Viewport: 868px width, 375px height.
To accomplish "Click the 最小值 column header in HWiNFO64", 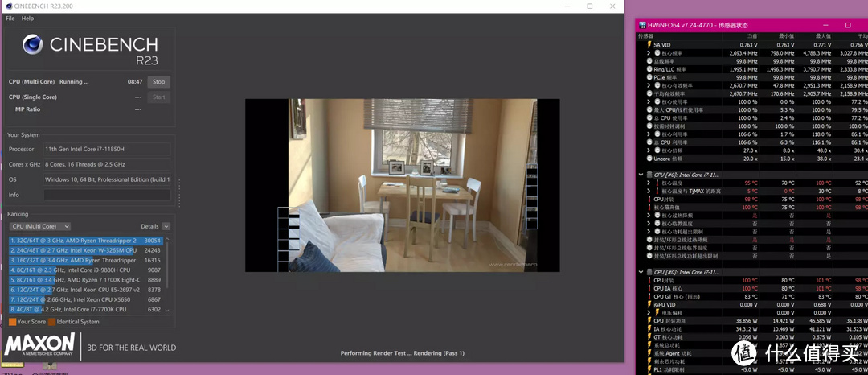I will point(786,36).
